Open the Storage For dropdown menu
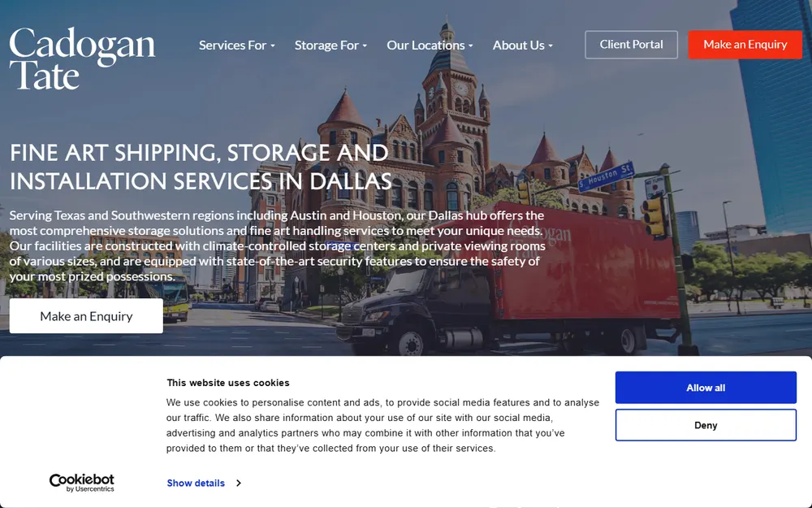The height and width of the screenshot is (508, 812). pyautogui.click(x=330, y=45)
